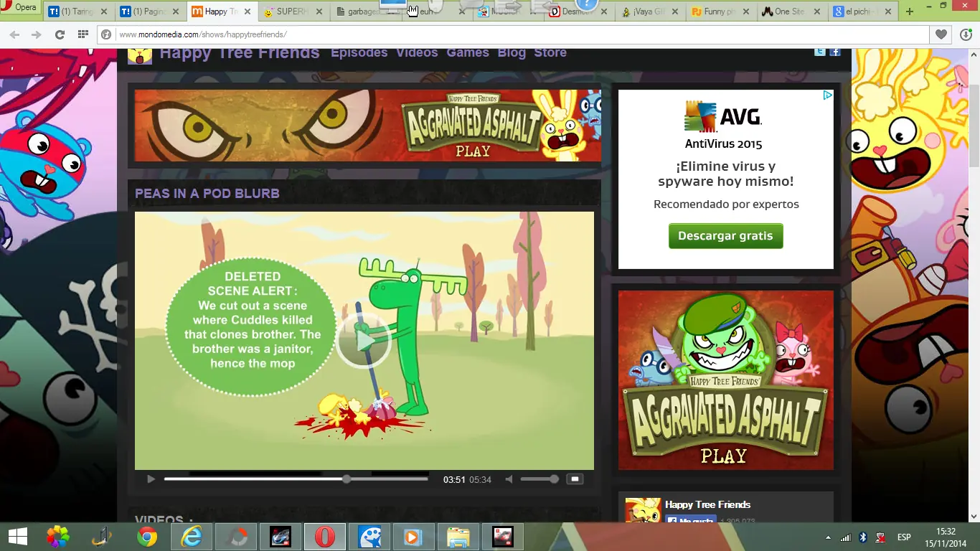The image size is (980, 551).
Task: Toggle fullscreen video mode
Action: 575,479
